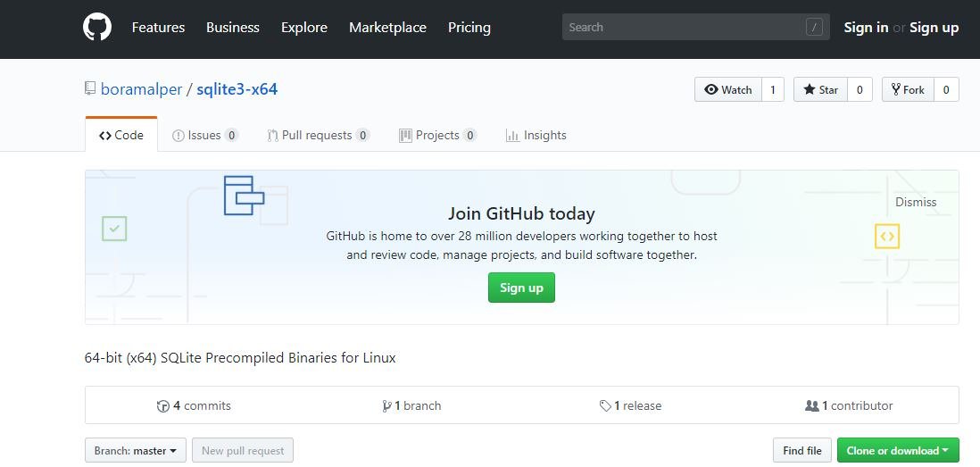Switch to the Insights tab
980x467 pixels.
click(x=536, y=135)
